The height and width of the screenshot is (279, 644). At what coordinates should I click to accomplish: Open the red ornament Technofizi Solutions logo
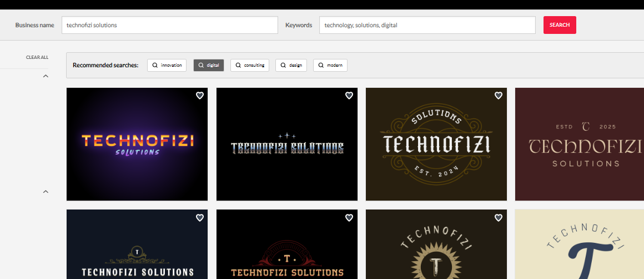(287, 245)
